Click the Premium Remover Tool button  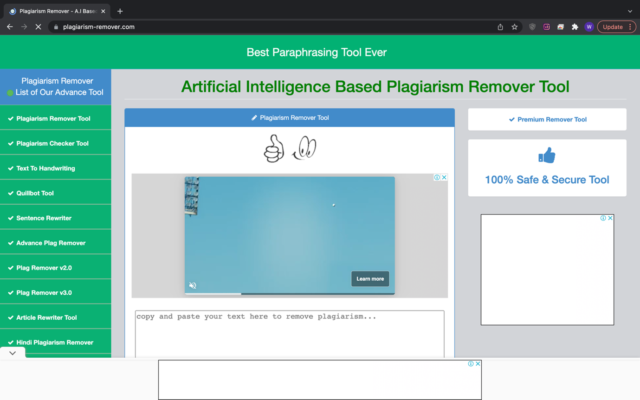(547, 120)
